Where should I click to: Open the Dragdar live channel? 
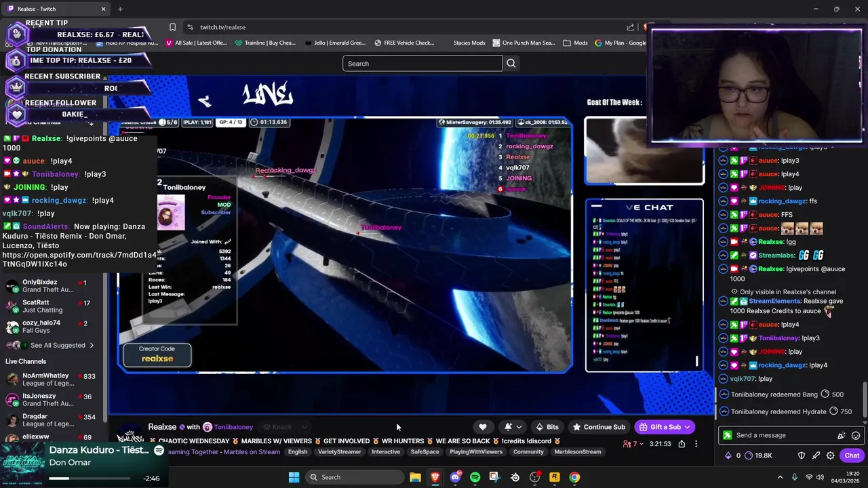click(x=52, y=420)
